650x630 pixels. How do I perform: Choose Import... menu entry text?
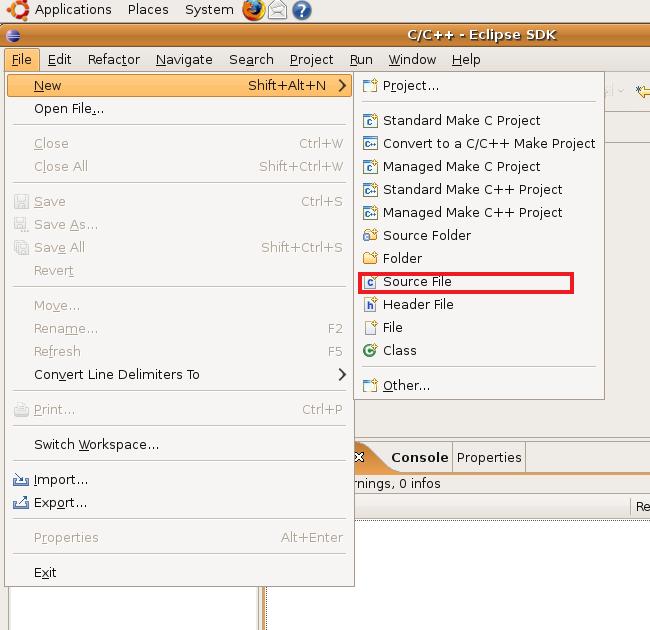click(x=61, y=480)
